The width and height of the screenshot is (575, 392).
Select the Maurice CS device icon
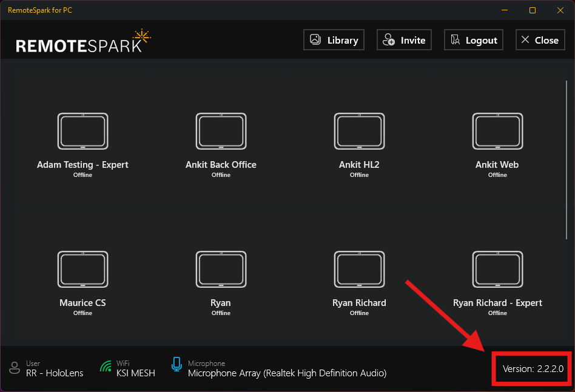(x=83, y=269)
